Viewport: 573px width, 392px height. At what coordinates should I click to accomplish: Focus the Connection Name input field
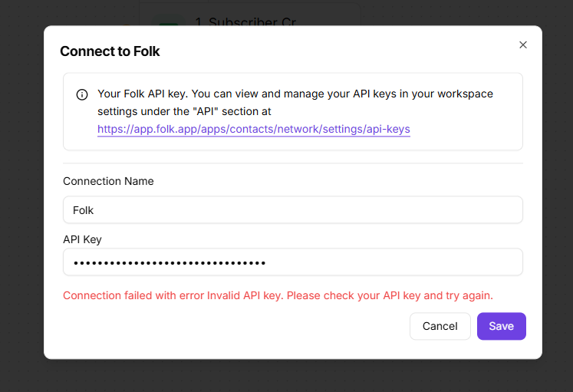click(292, 210)
